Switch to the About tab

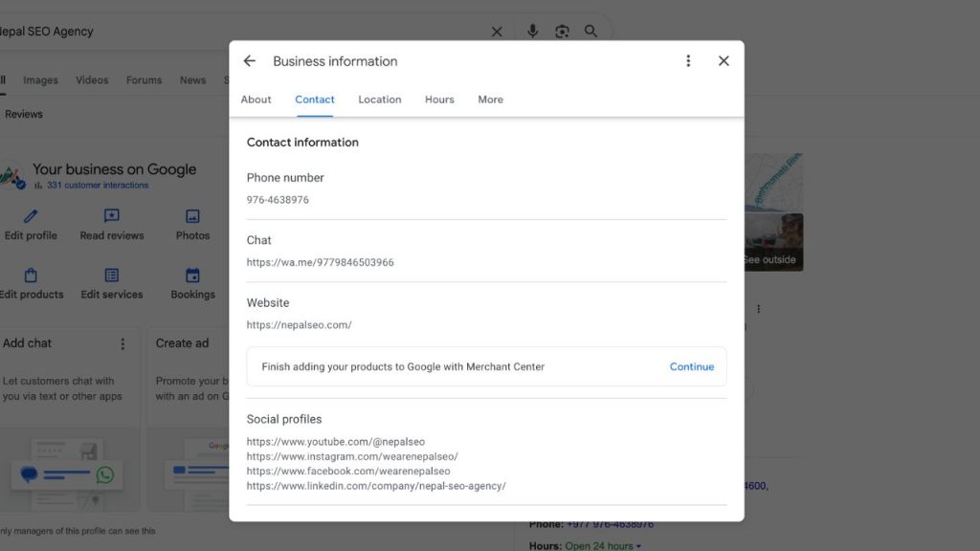pyautogui.click(x=256, y=99)
